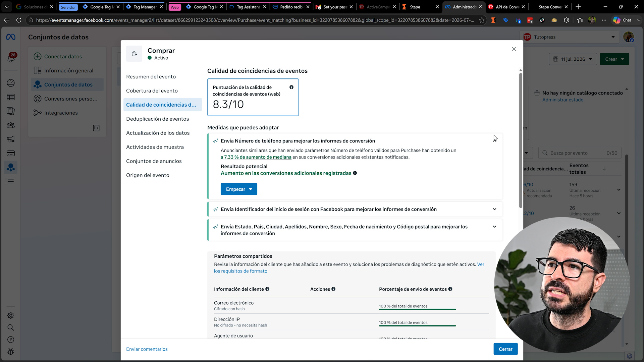Select Deduplicación de eventos tab
This screenshot has width=644, height=362.
pos(157,119)
